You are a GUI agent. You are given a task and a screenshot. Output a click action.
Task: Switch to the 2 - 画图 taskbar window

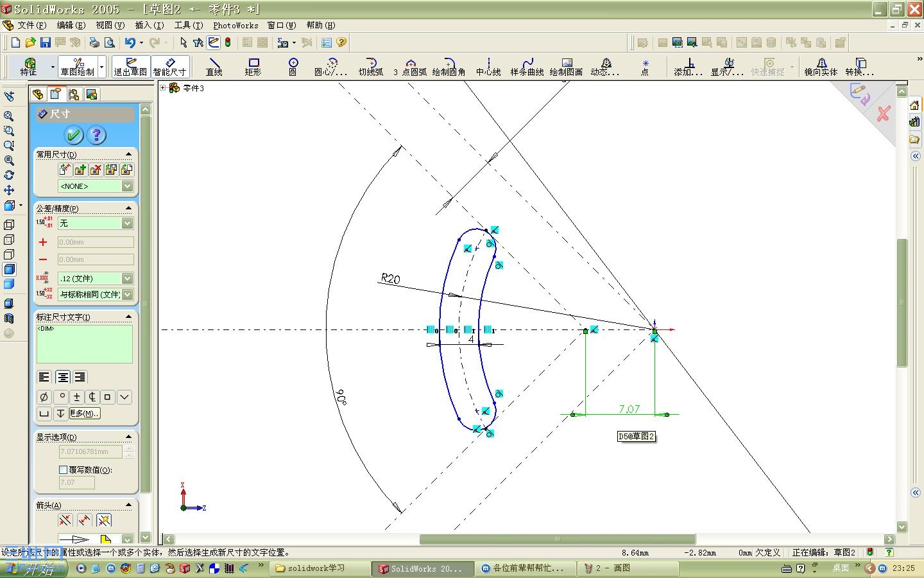[x=629, y=568]
